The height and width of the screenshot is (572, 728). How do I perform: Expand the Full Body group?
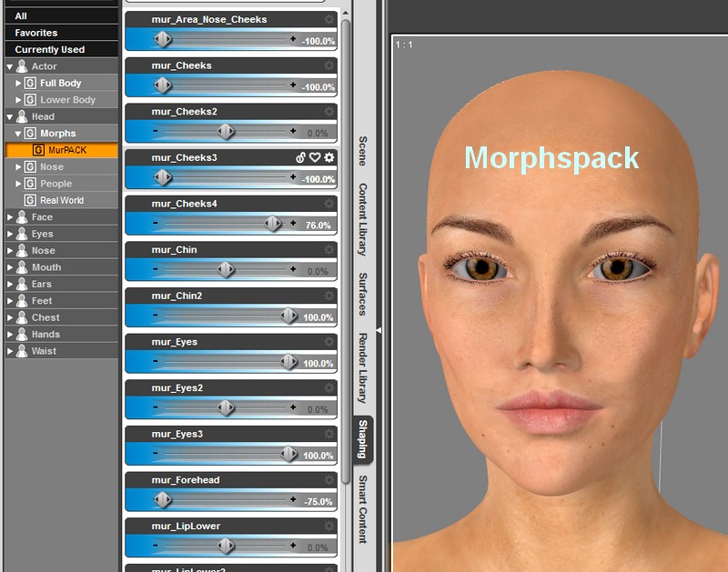pyautogui.click(x=18, y=84)
